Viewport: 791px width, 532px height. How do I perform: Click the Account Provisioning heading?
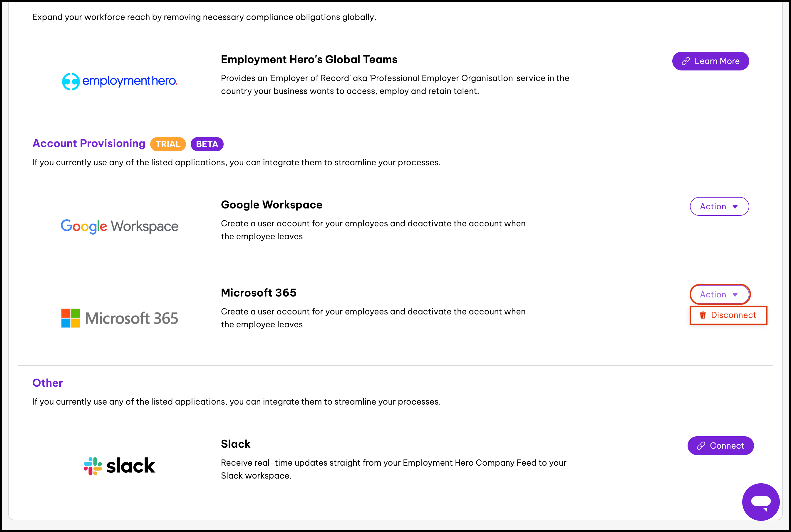pos(89,144)
